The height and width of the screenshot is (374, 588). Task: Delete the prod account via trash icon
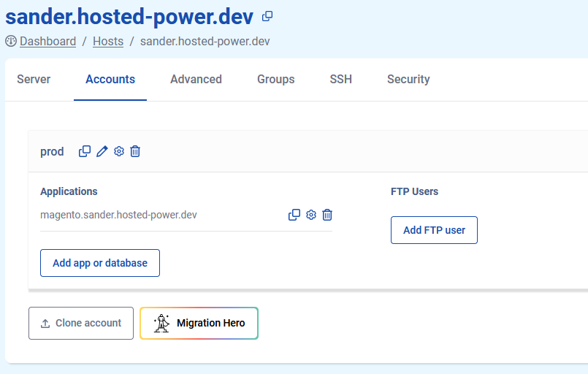click(x=135, y=151)
